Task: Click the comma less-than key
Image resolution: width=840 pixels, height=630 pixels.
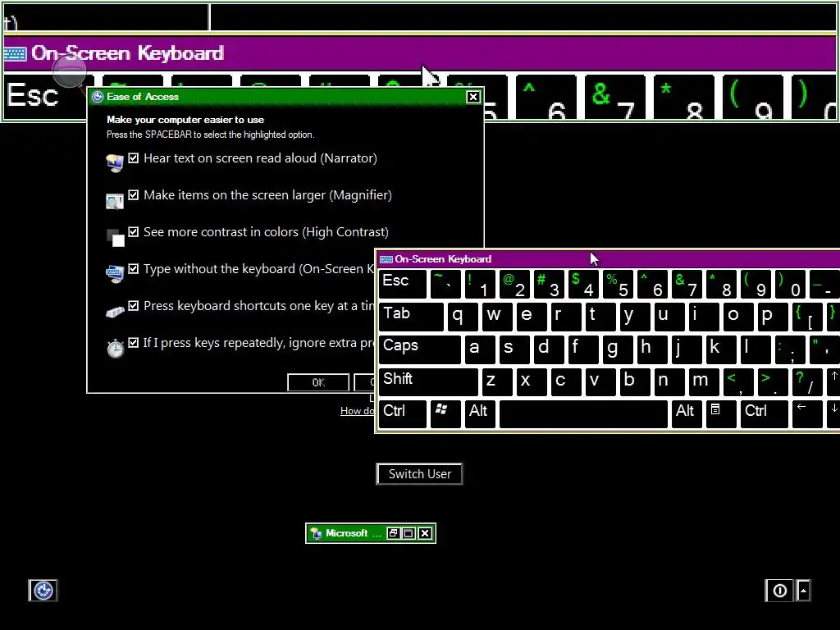Action: coord(738,382)
